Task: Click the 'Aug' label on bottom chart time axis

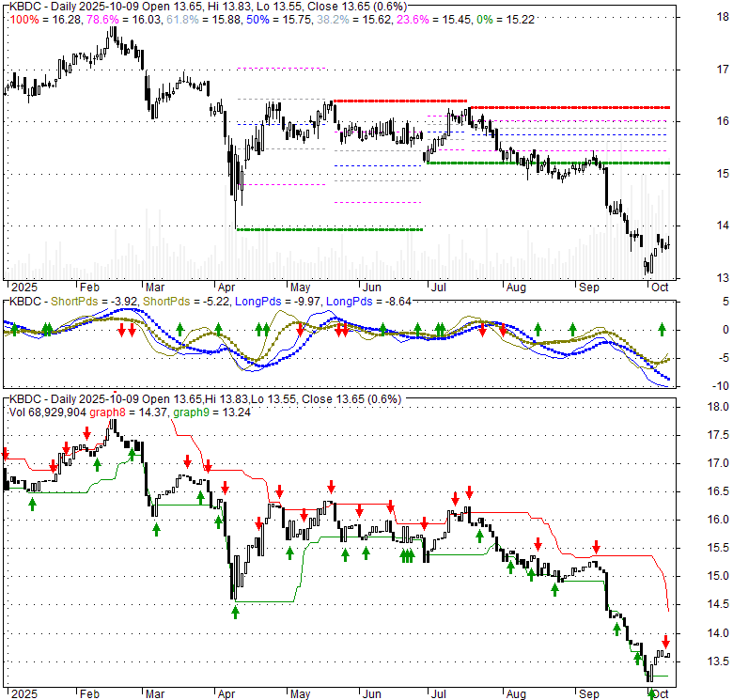Action: point(516,694)
